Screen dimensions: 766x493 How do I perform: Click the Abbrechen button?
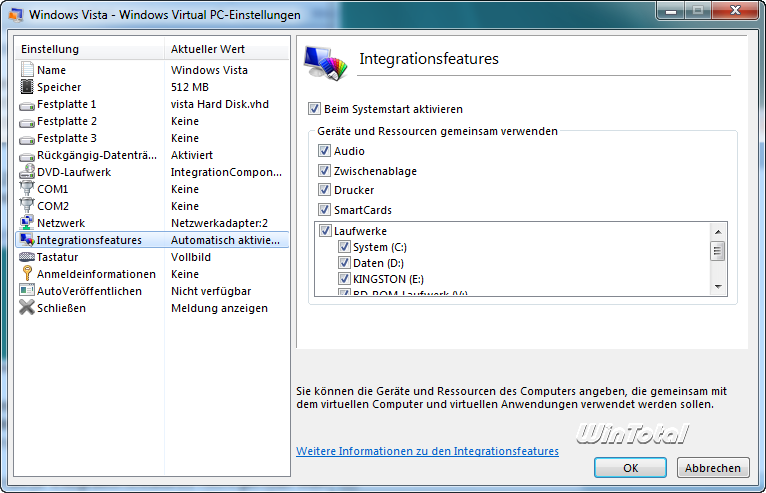713,468
